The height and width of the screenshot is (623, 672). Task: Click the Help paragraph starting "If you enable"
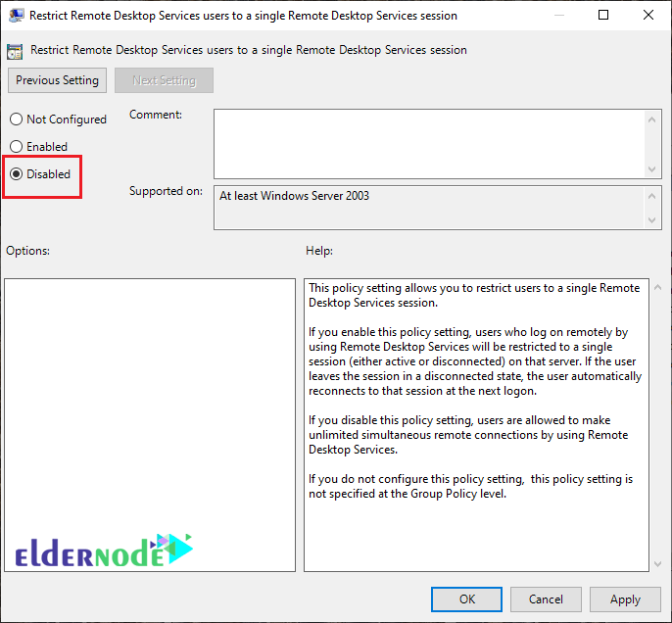coord(475,361)
